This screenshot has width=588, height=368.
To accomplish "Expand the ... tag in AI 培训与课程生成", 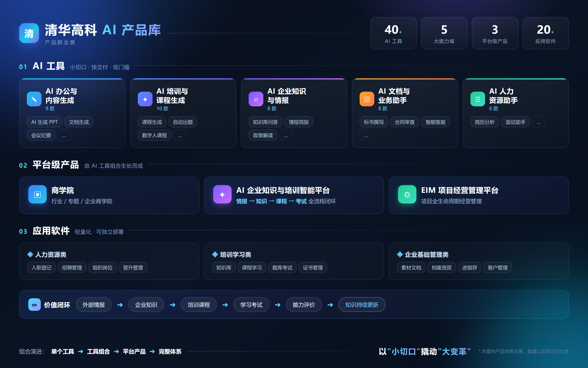I will (x=180, y=135).
